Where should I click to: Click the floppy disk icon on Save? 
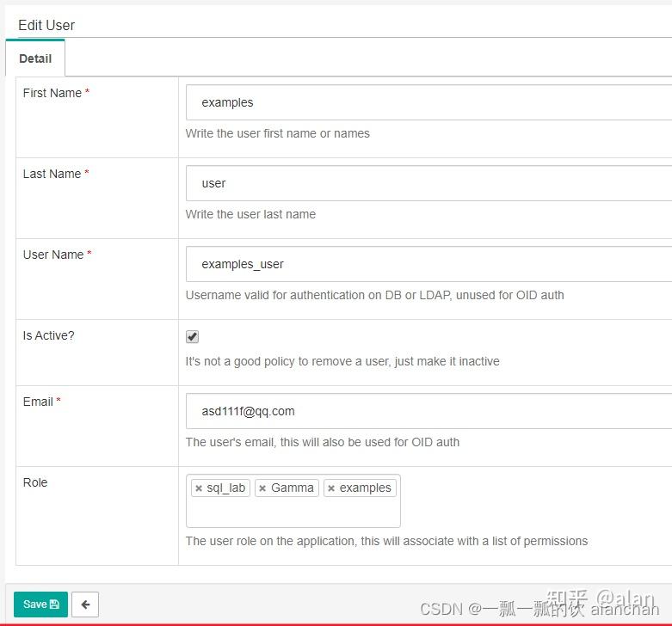[x=54, y=605]
